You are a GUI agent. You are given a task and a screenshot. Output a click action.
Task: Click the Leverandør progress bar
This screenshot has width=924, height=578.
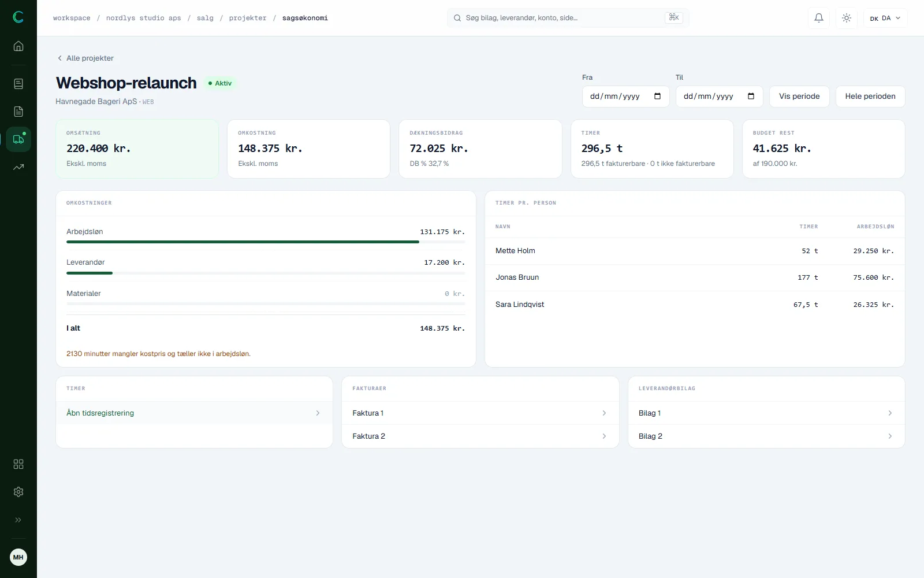coord(266,273)
